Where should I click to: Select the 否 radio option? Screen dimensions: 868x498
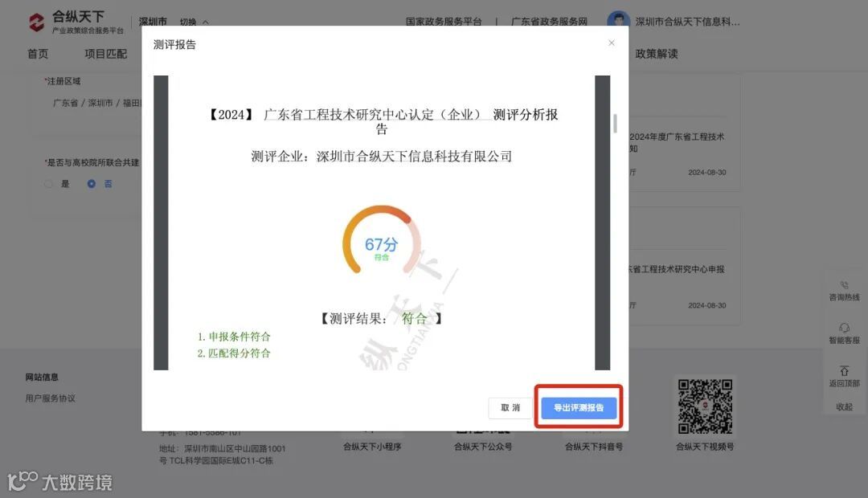(x=92, y=184)
